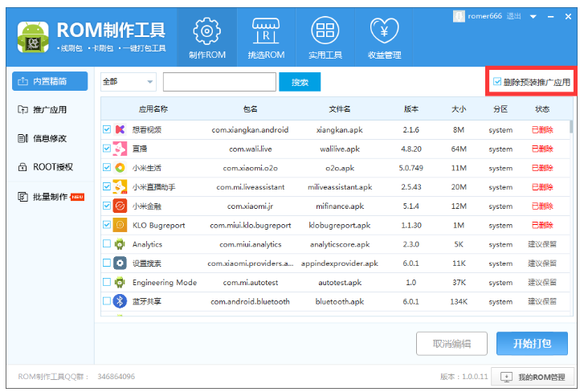Click the KLO Bugreport app icon
584x392 pixels.
(120, 225)
